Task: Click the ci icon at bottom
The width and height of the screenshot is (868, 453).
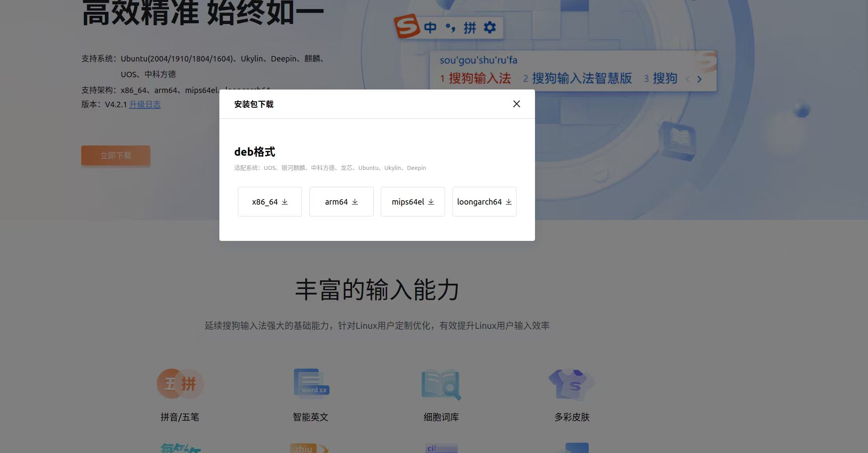Action: point(441,447)
